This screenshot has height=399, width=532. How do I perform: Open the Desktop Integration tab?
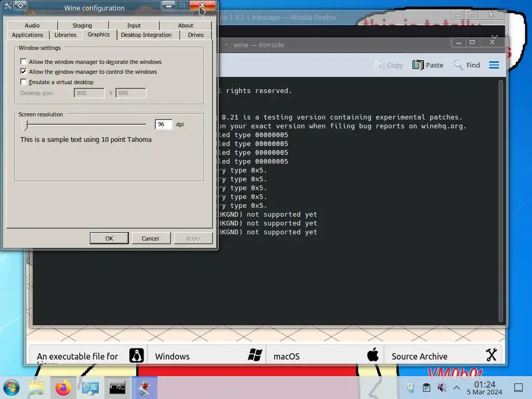[x=146, y=35]
